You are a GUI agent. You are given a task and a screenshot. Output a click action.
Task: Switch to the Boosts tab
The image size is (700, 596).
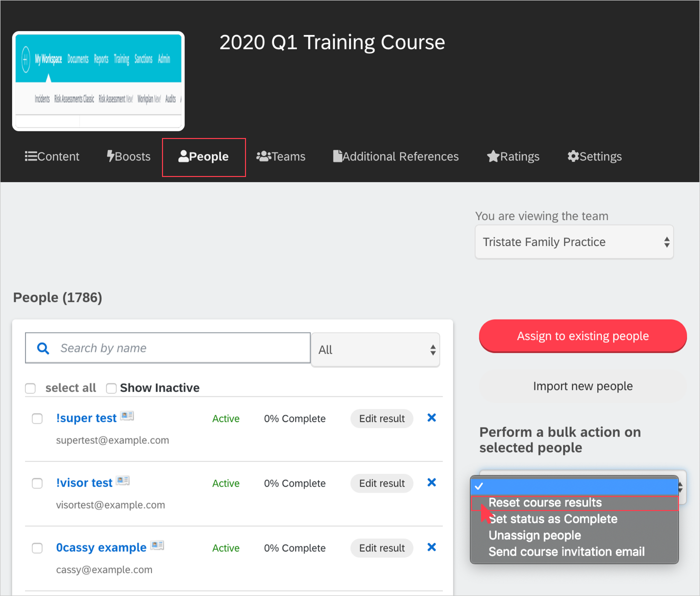(x=129, y=156)
